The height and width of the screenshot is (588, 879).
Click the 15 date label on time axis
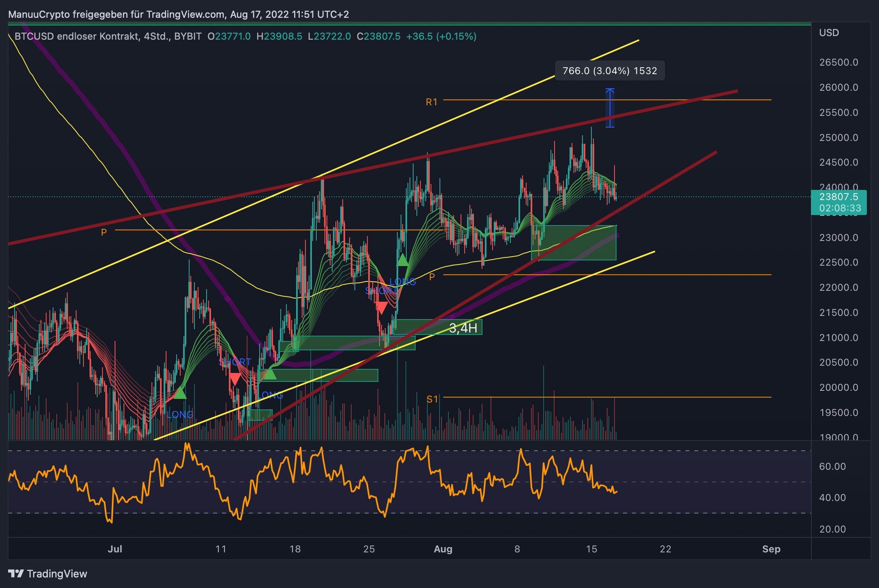point(591,549)
